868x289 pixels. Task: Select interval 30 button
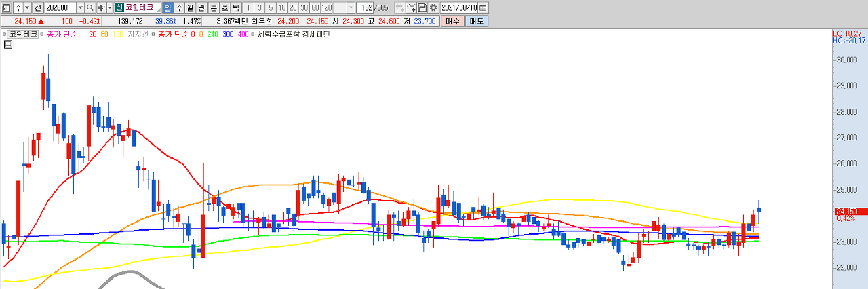(x=304, y=7)
